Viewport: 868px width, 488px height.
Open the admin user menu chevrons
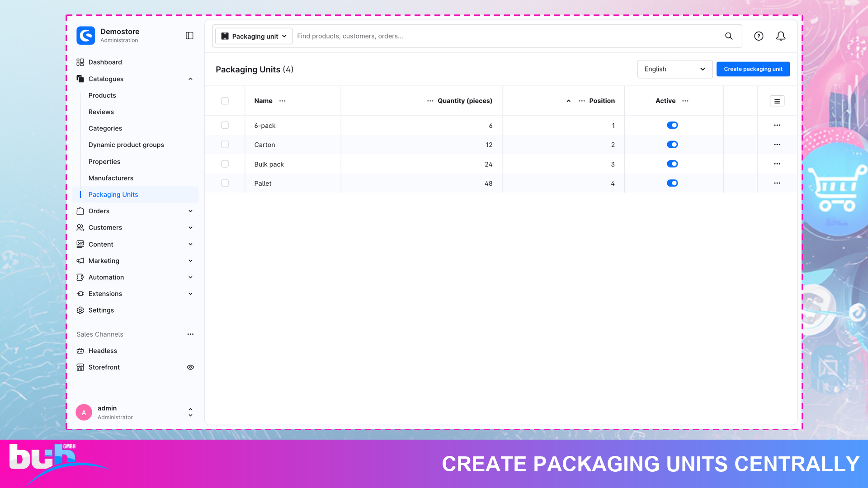click(x=190, y=412)
